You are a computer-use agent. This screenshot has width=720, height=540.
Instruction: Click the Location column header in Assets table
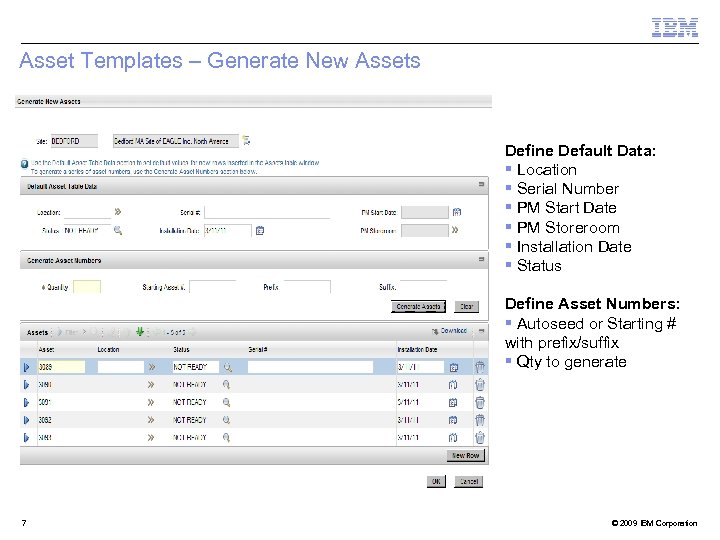[x=108, y=349]
